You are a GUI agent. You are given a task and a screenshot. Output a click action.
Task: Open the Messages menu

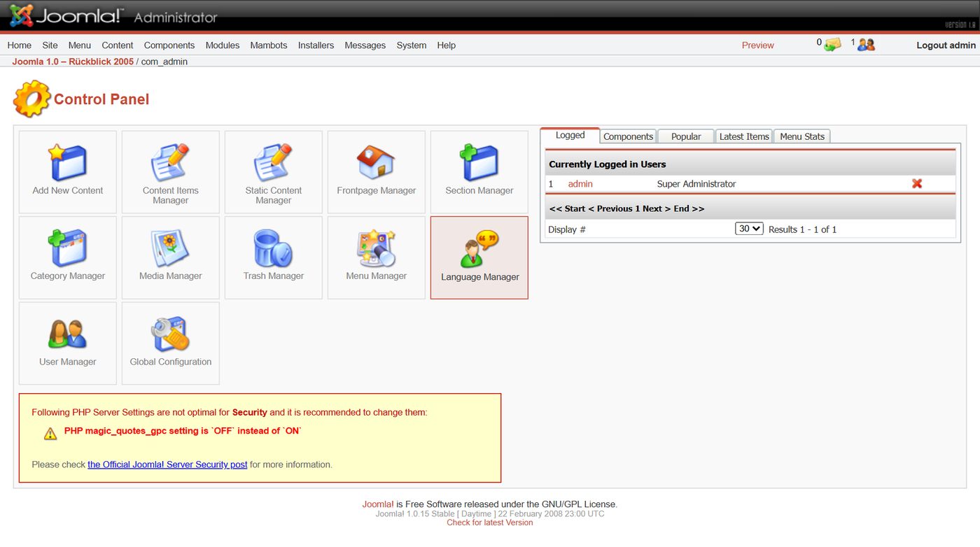coord(365,45)
